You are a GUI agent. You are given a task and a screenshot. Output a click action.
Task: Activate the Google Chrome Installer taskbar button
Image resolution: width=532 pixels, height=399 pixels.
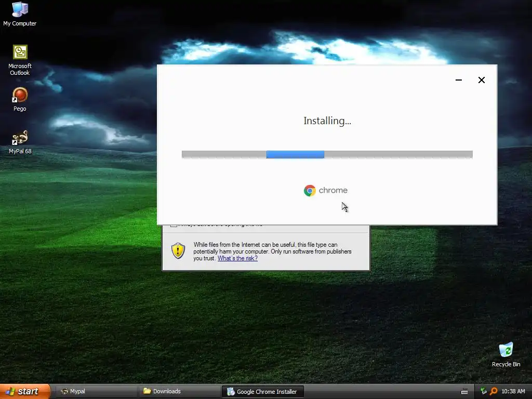[262, 392]
